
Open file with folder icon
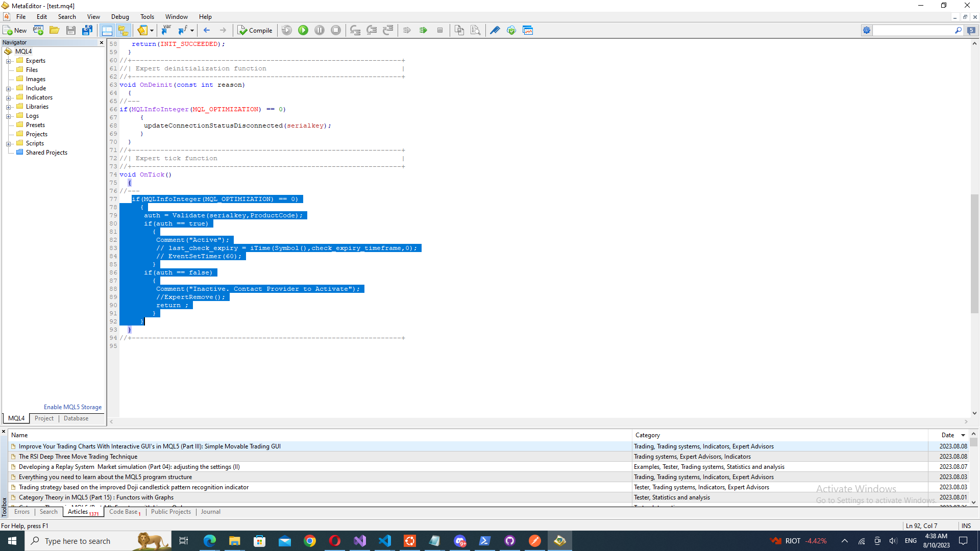pos(55,31)
